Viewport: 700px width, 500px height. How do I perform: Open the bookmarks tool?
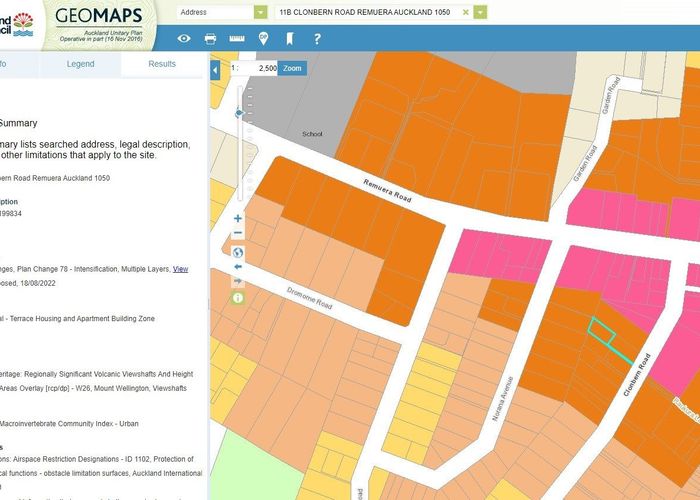(x=290, y=39)
